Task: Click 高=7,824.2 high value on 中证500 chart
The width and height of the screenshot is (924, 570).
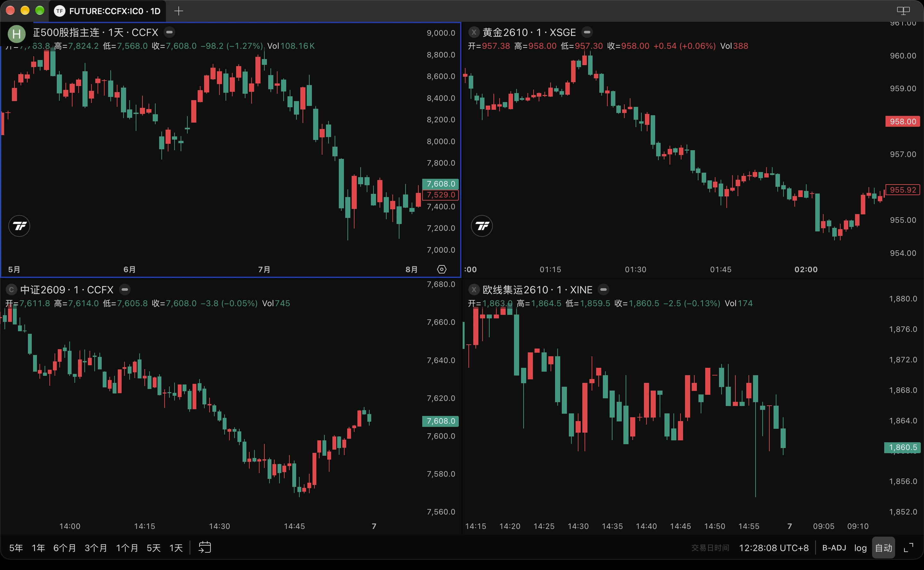Action: tap(76, 46)
